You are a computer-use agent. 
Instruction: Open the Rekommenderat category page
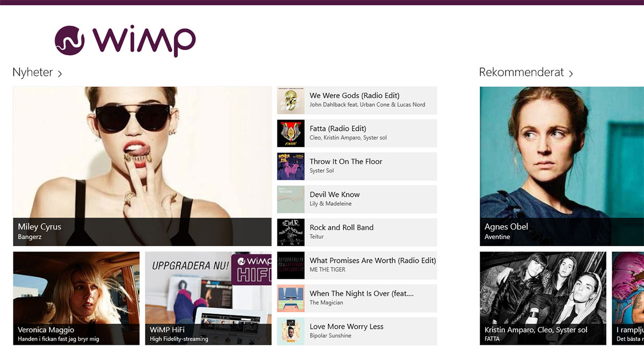522,72
